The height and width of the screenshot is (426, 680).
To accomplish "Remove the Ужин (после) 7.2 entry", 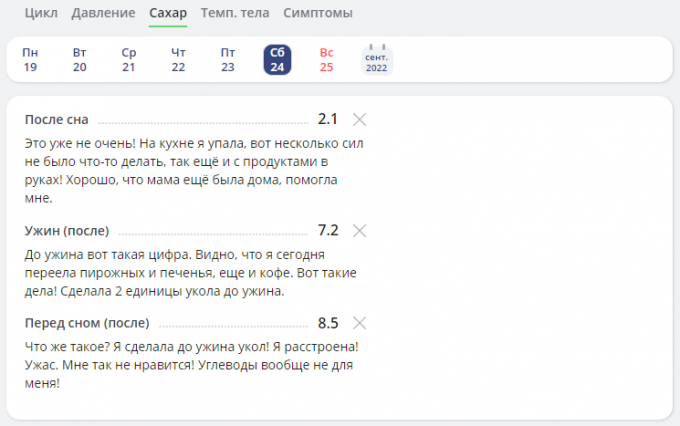I will coord(360,231).
